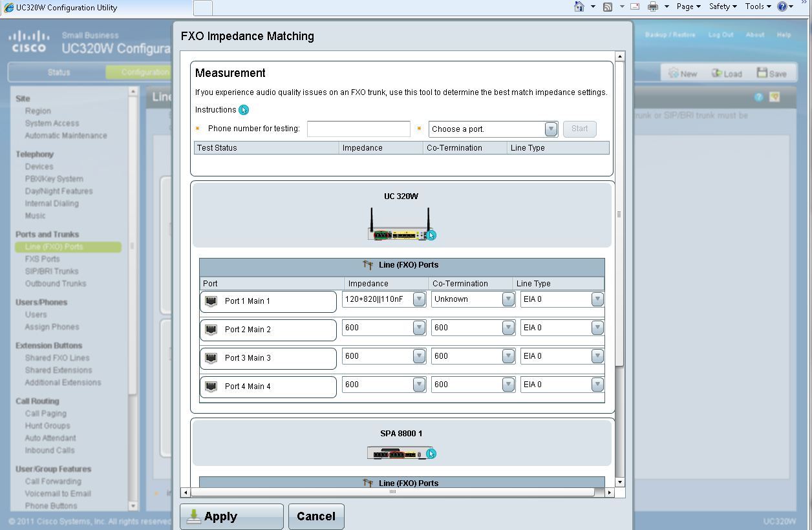Screen dimensions: 812x530
Task: Open Port 2 Line Type dropdown
Action: coord(597,328)
